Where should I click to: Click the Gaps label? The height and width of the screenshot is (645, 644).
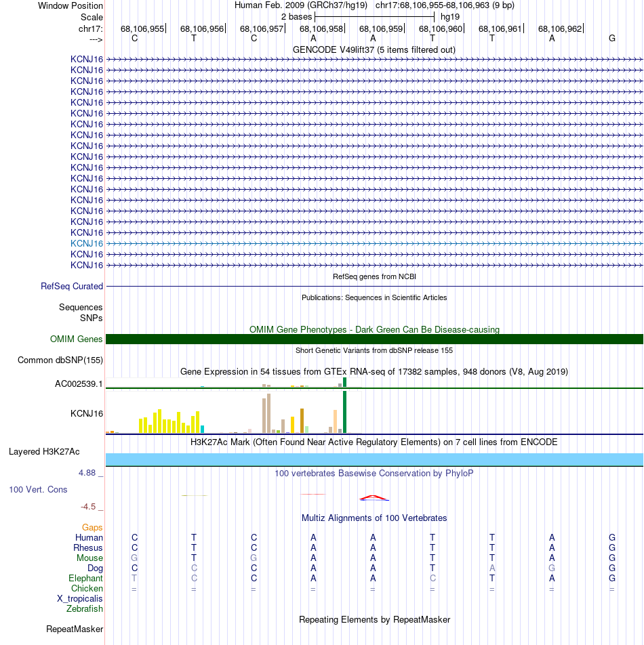point(92,527)
